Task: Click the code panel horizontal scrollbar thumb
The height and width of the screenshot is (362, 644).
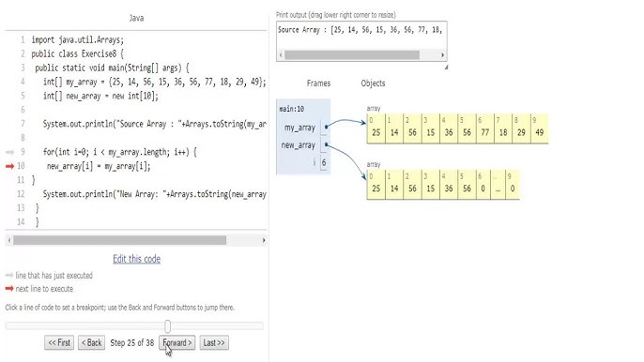Action: [x=119, y=240]
